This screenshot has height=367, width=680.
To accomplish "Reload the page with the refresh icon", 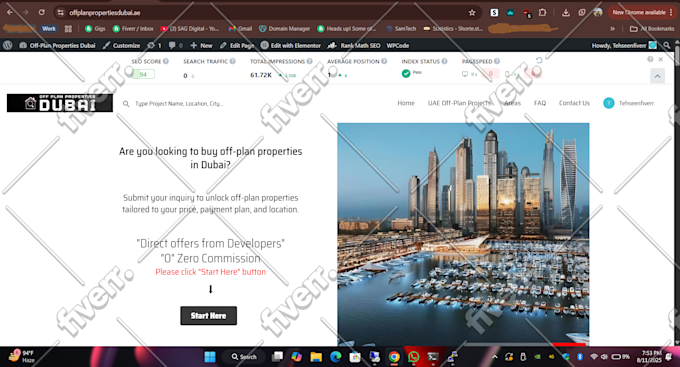I will (42, 13).
